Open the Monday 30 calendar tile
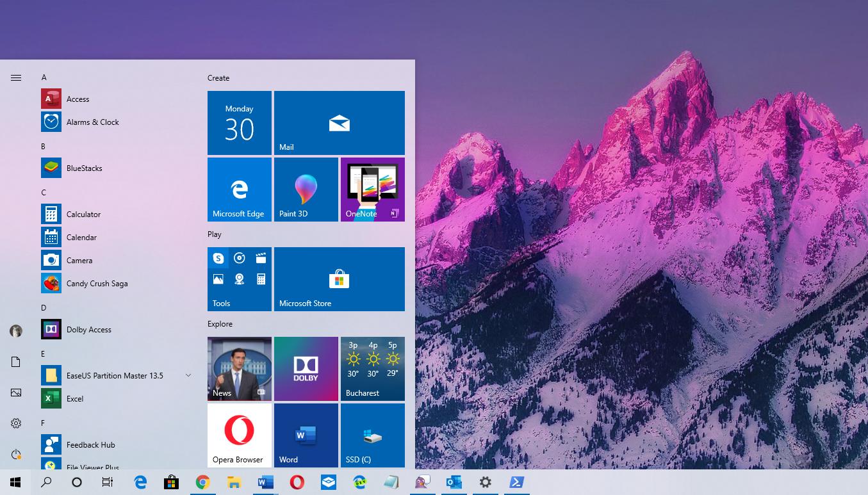This screenshot has height=495, width=868. click(240, 123)
